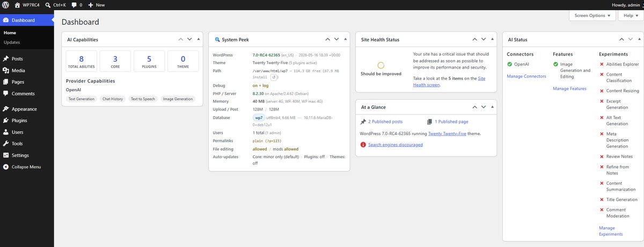Click the Image Generation capability tag
This screenshot has width=644, height=247.
[x=178, y=99]
